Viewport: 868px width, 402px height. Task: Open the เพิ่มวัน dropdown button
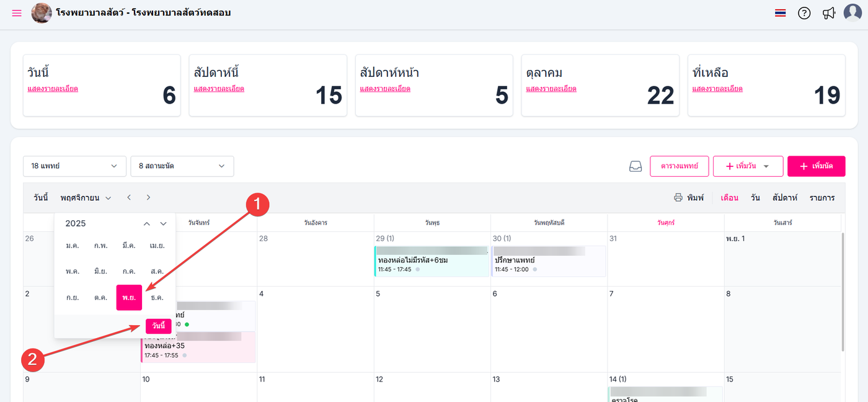748,166
